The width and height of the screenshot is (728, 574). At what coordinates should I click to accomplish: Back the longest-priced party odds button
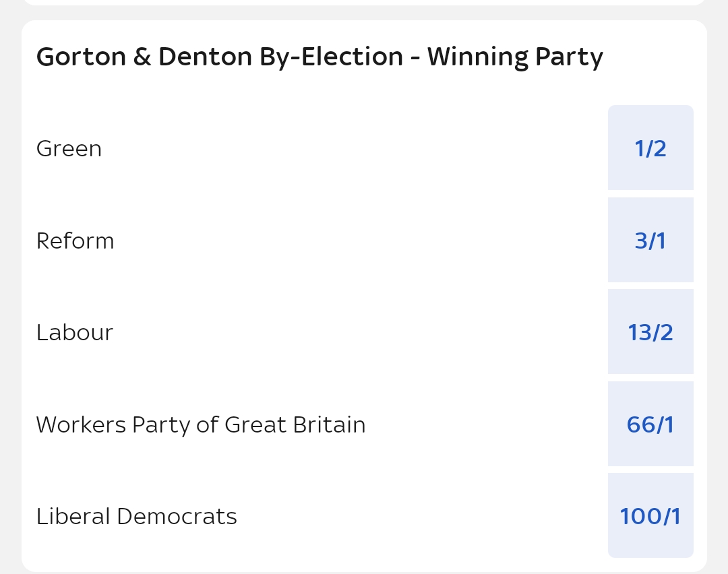[650, 516]
